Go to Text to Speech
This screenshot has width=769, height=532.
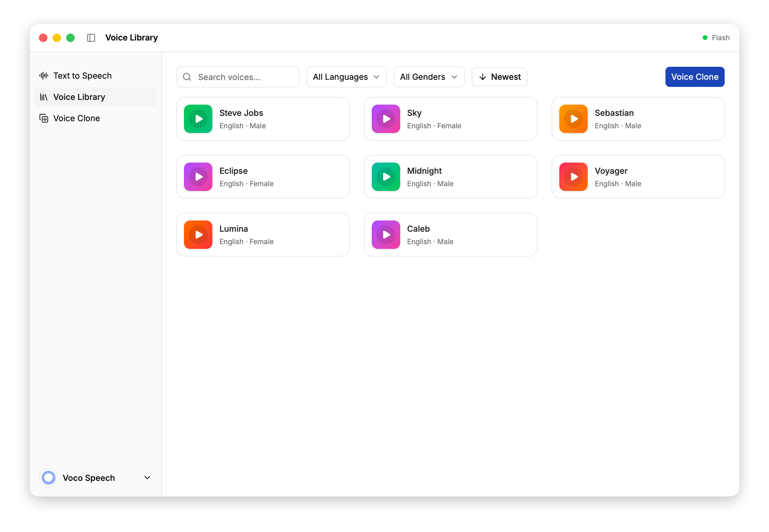82,76
